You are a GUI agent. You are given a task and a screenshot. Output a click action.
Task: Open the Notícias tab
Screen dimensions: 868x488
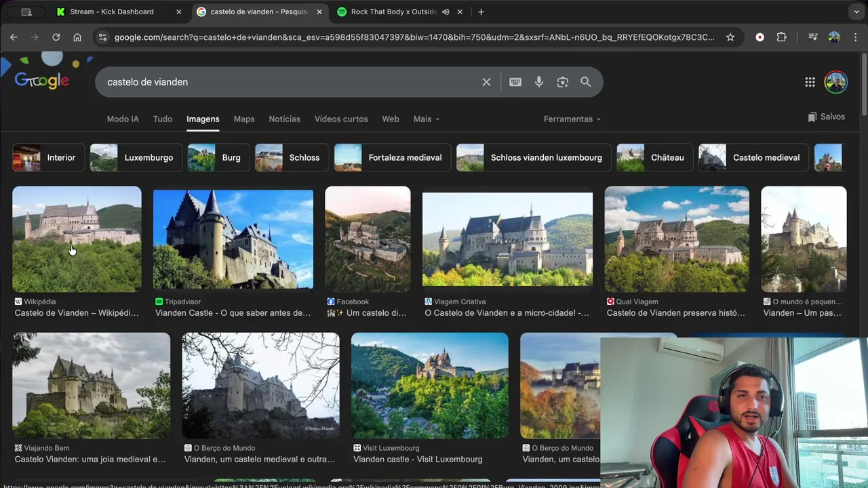click(284, 119)
